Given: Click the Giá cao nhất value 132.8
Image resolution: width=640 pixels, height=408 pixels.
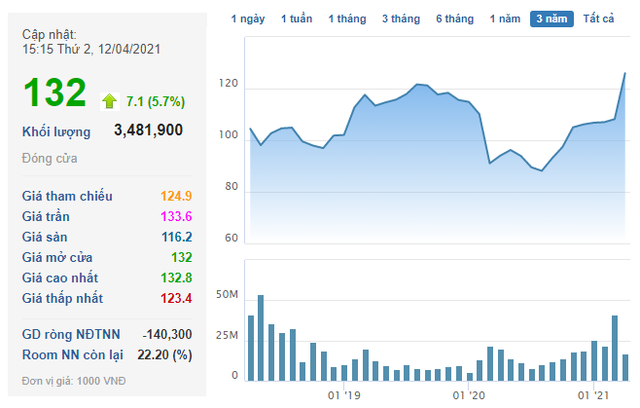Looking at the screenshot, I should (x=174, y=278).
